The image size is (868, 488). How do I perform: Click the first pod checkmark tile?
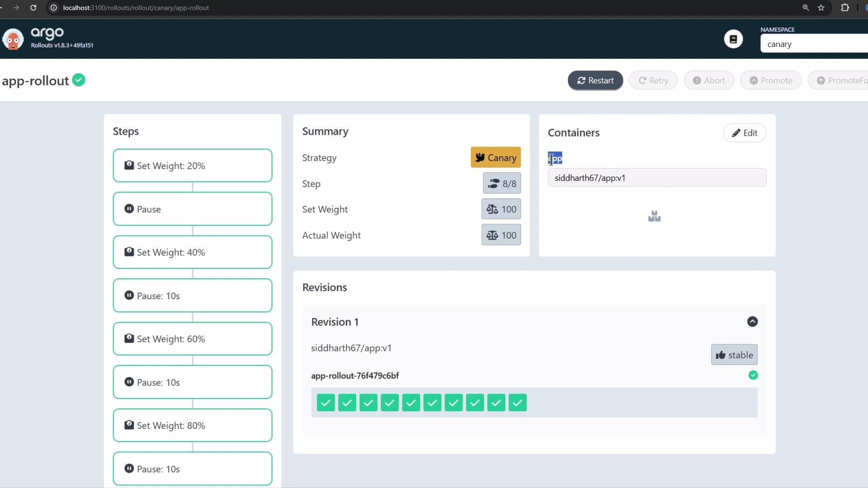(326, 403)
